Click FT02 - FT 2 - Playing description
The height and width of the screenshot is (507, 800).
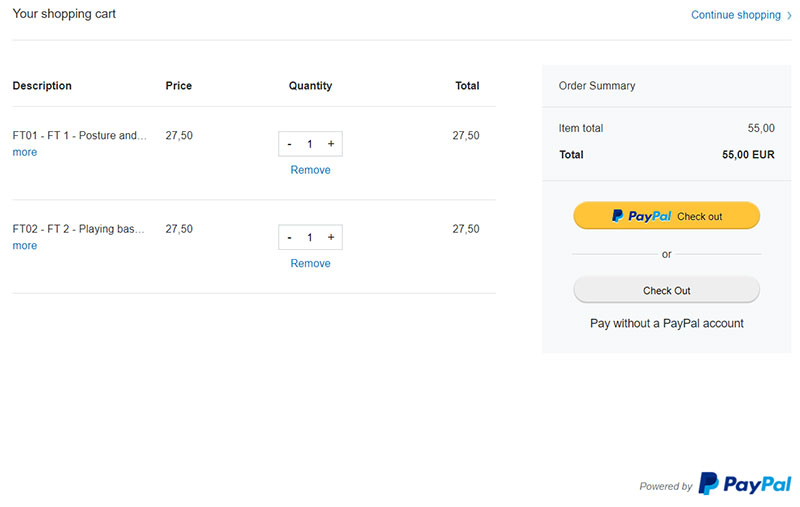pyautogui.click(x=78, y=229)
